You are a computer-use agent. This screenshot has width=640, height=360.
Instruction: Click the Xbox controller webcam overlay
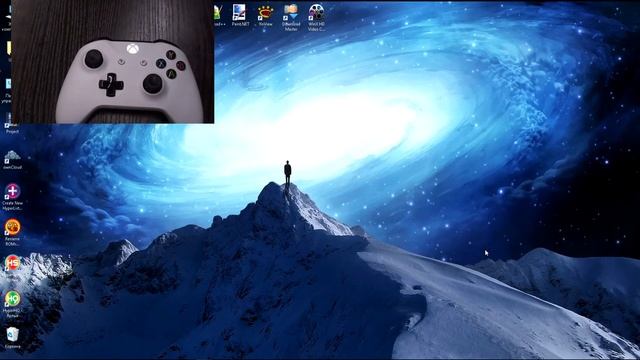[113, 62]
